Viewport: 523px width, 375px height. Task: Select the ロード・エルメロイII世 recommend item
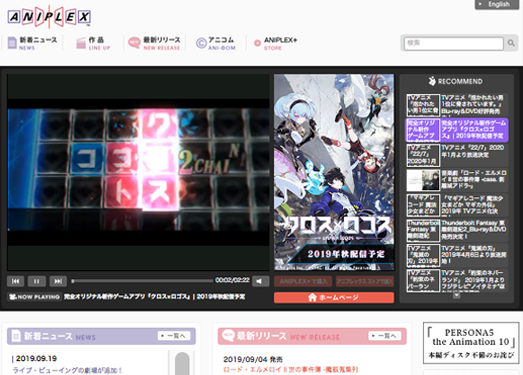point(457,180)
